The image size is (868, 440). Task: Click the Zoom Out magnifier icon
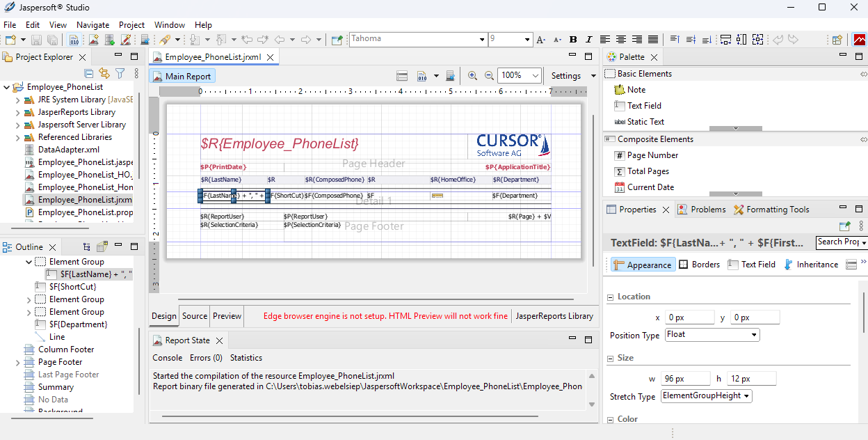tap(489, 75)
